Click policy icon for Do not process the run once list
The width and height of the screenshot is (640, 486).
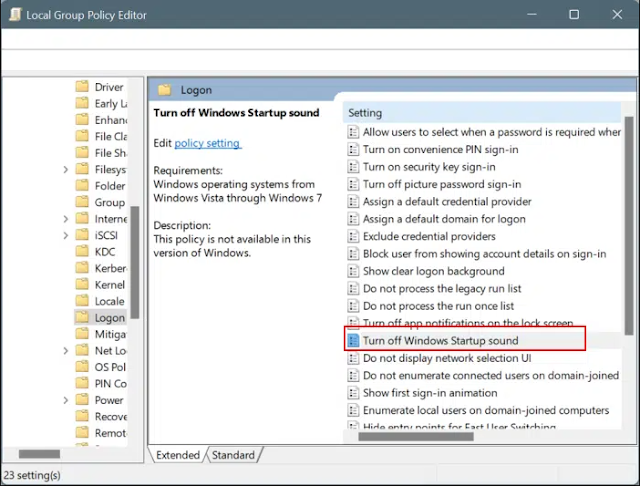pyautogui.click(x=353, y=306)
